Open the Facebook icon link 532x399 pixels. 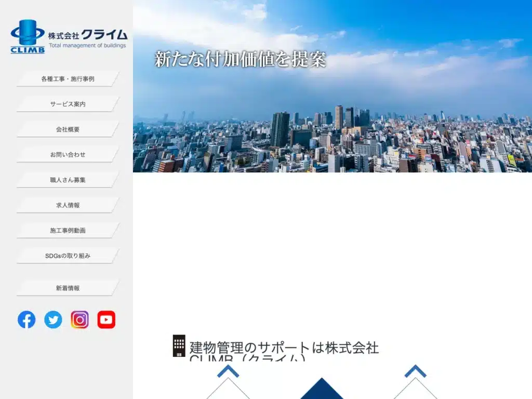[x=26, y=320]
